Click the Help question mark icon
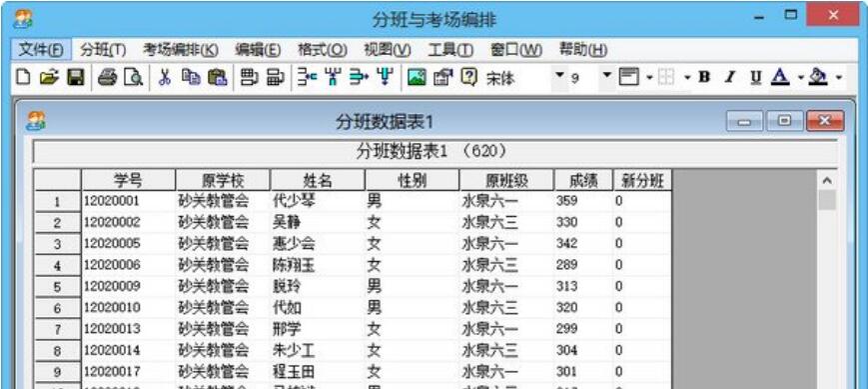The image size is (868, 389). [468, 78]
